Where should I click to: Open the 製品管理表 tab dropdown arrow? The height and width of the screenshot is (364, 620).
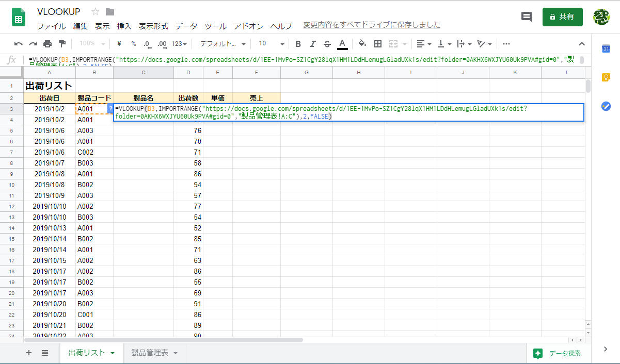click(176, 353)
